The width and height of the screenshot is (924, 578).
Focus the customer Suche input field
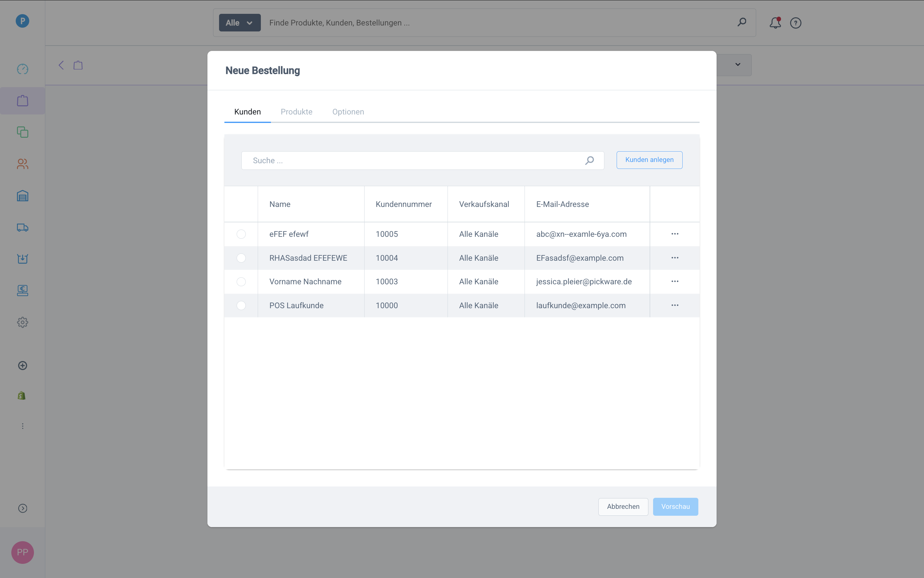[416, 161]
